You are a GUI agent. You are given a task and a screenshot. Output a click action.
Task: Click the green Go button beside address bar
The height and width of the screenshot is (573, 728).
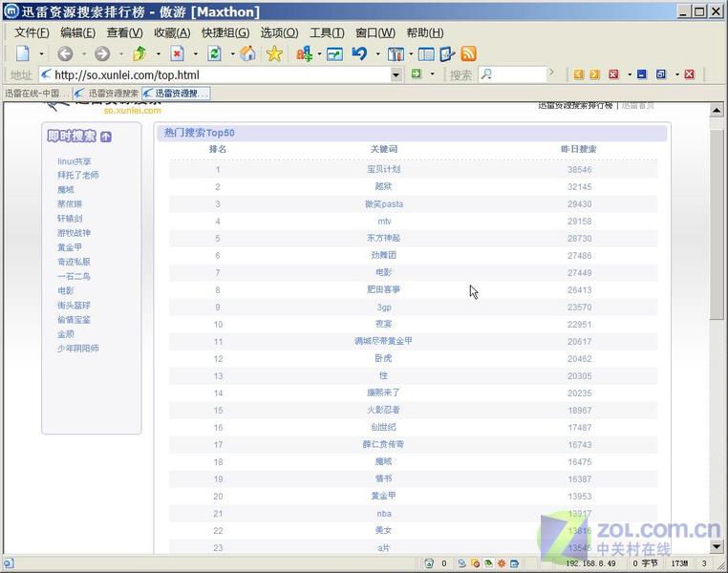(x=417, y=74)
